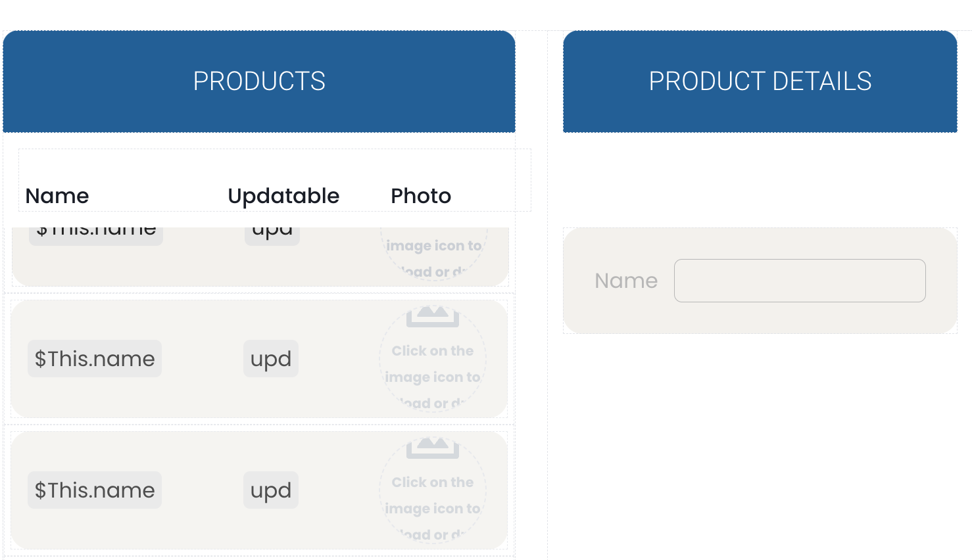972x560 pixels.
Task: Click the Name column header
Action: point(57,196)
